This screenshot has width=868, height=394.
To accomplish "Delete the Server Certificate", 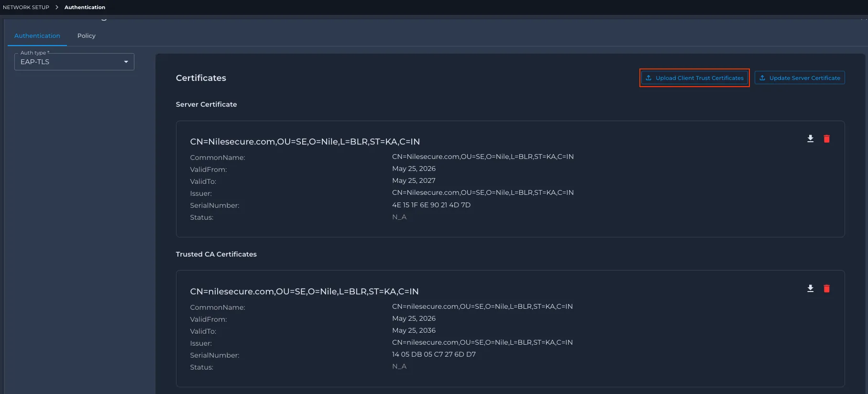I will pyautogui.click(x=826, y=139).
